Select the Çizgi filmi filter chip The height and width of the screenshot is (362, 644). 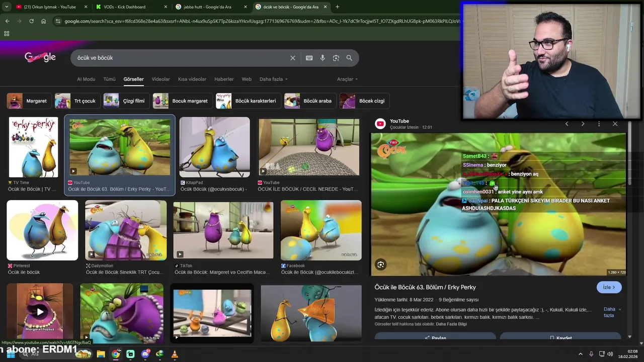tap(126, 101)
